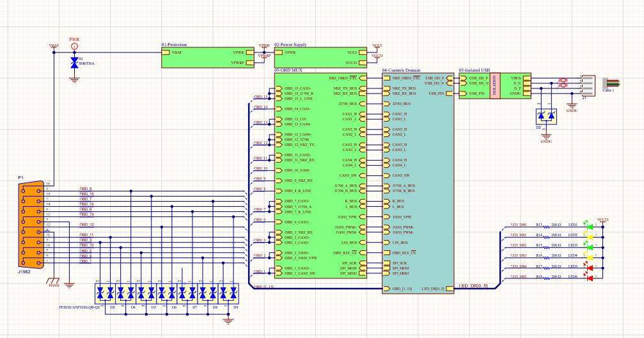Image resolution: width=644 pixels, height=338 pixels.
Task: Click the pink ISOLATION barrier block
Action: tap(494, 86)
